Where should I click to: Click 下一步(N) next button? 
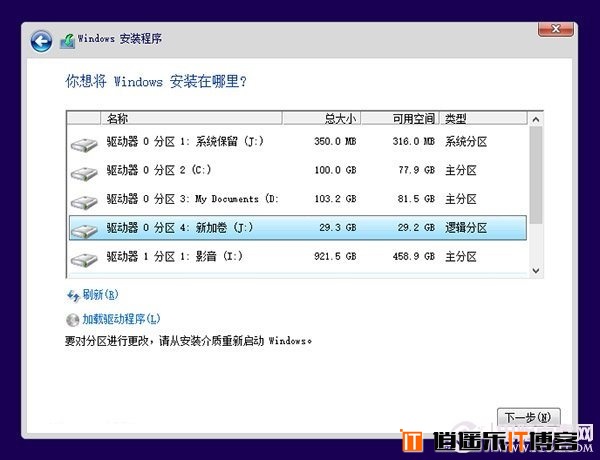click(x=528, y=417)
